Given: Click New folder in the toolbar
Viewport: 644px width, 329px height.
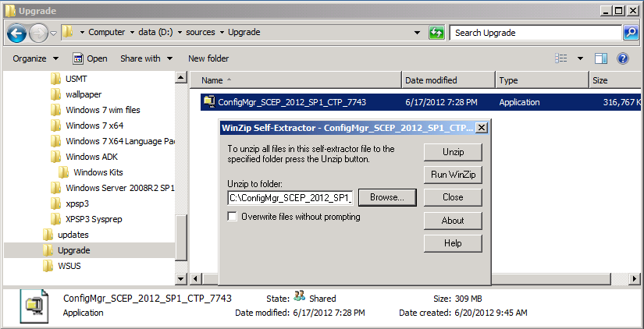Looking at the screenshot, I should (208, 58).
